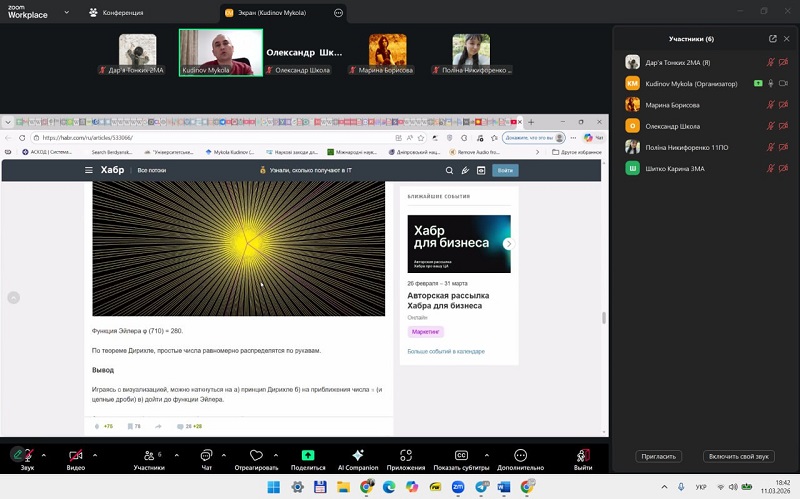The image size is (800, 499).
Task: Open the Apps icon in Zoom toolbar
Action: (x=406, y=455)
